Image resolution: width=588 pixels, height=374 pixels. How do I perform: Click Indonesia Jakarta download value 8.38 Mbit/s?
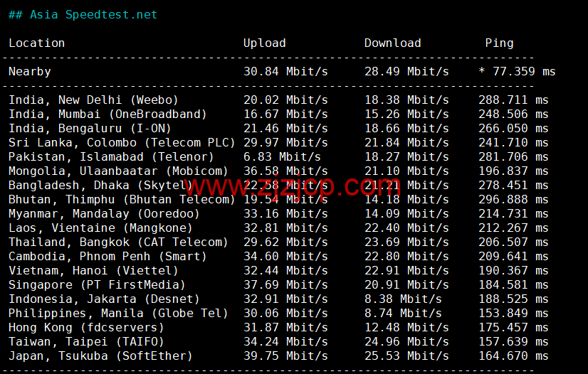click(403, 299)
